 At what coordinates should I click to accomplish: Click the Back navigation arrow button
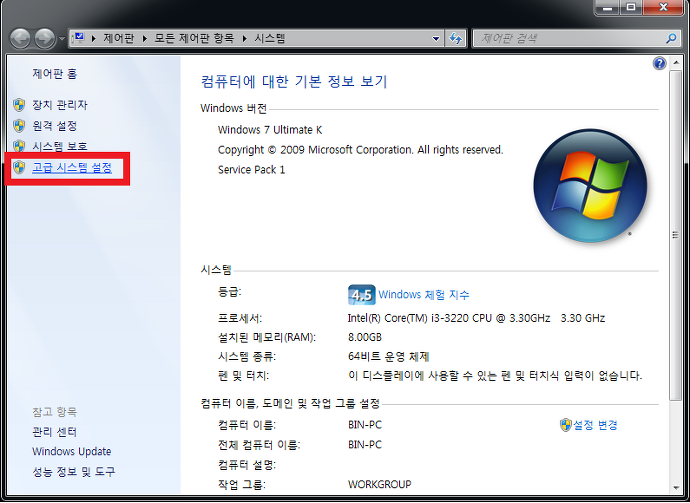coord(20,39)
